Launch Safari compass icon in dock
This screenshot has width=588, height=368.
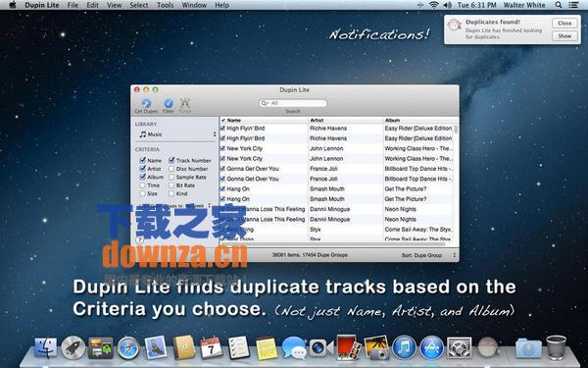(127, 348)
